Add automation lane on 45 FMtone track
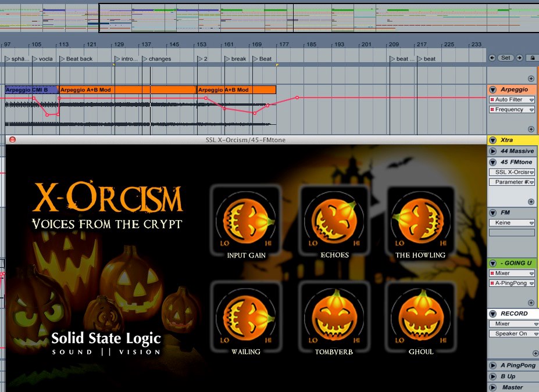This screenshot has height=392, width=539. coord(531,202)
